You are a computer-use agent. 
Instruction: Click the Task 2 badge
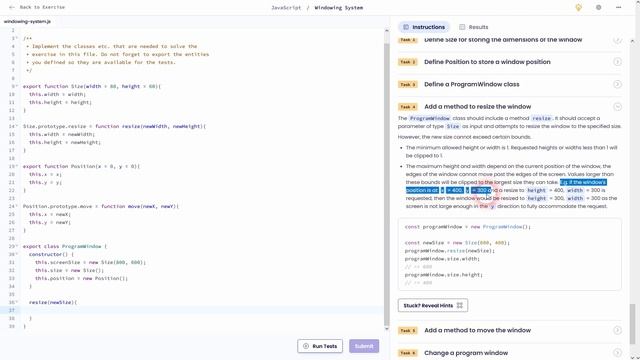pos(408,62)
